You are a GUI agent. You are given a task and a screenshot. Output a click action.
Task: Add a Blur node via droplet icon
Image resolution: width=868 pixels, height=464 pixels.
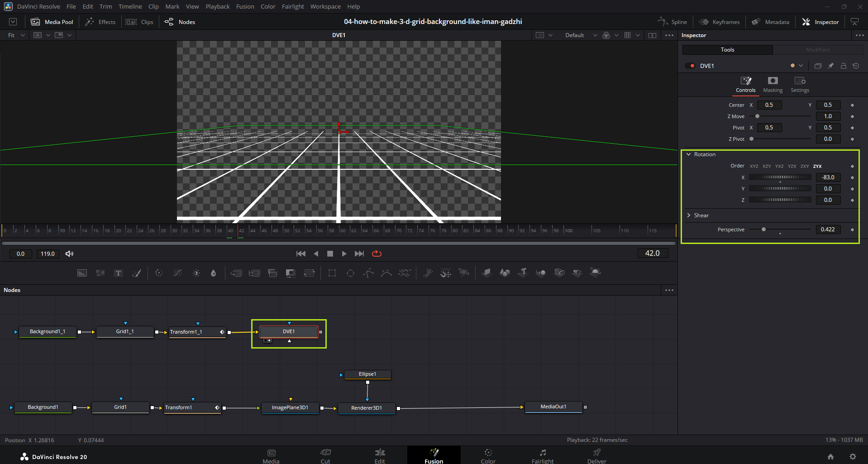pos(213,273)
